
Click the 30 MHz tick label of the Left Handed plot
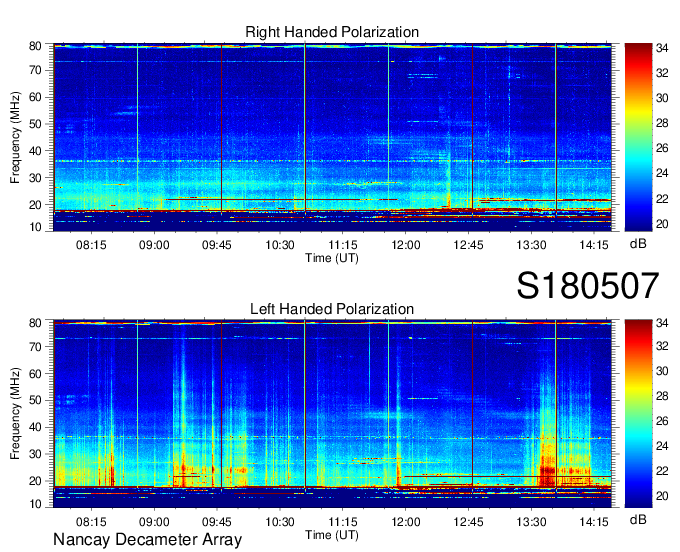[x=35, y=454]
